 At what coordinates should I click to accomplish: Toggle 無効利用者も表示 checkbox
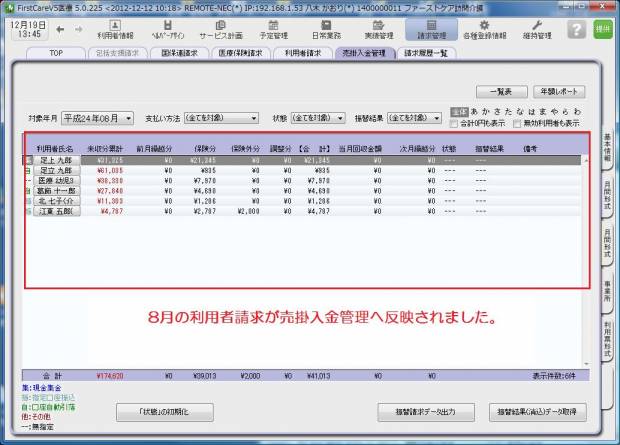[x=516, y=123]
